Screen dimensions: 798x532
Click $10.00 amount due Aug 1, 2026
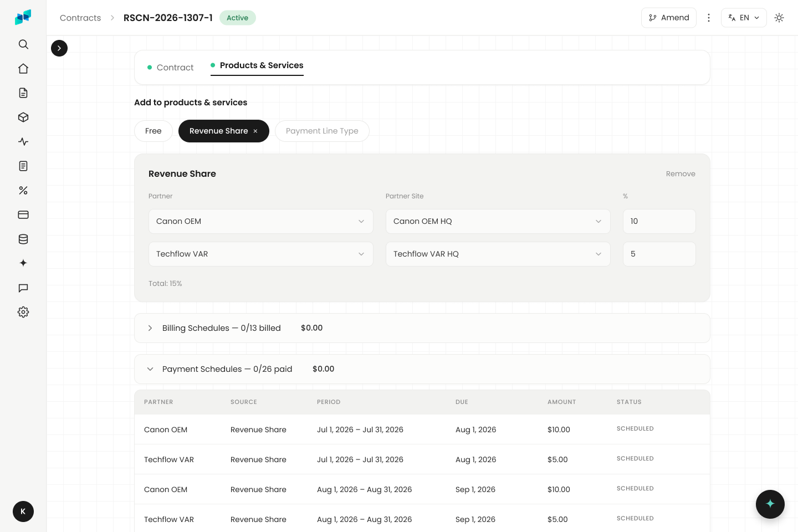click(x=559, y=430)
